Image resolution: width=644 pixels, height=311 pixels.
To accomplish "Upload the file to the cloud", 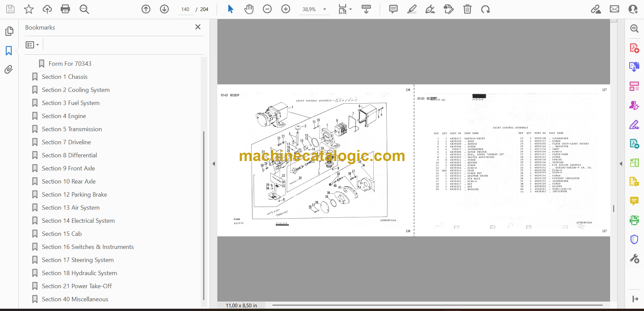I will [47, 9].
